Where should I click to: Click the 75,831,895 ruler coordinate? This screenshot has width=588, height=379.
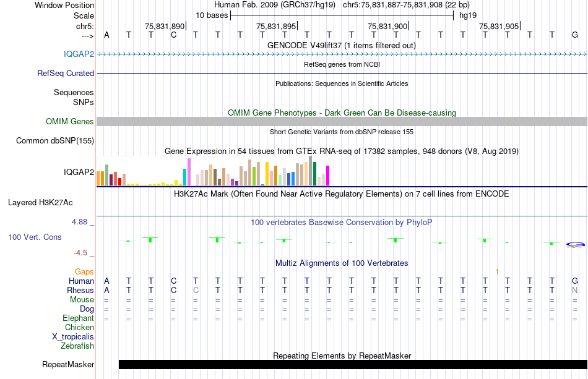(x=276, y=26)
